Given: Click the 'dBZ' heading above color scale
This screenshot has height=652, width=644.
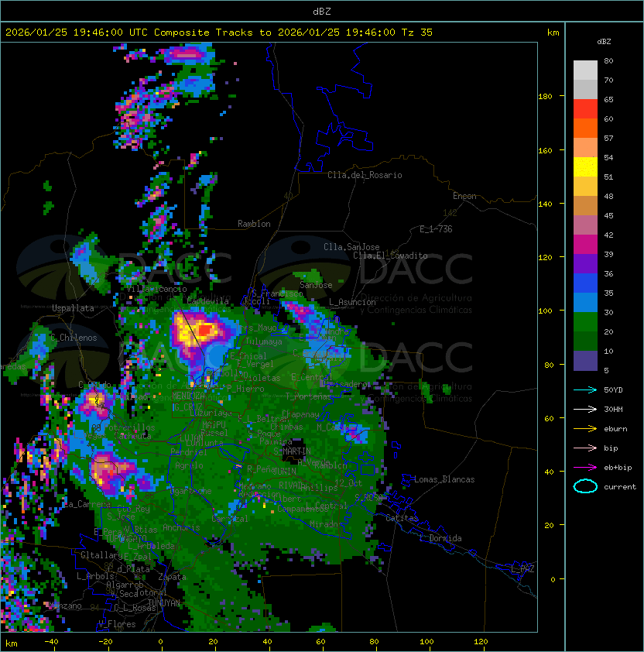Looking at the screenshot, I should pos(604,42).
